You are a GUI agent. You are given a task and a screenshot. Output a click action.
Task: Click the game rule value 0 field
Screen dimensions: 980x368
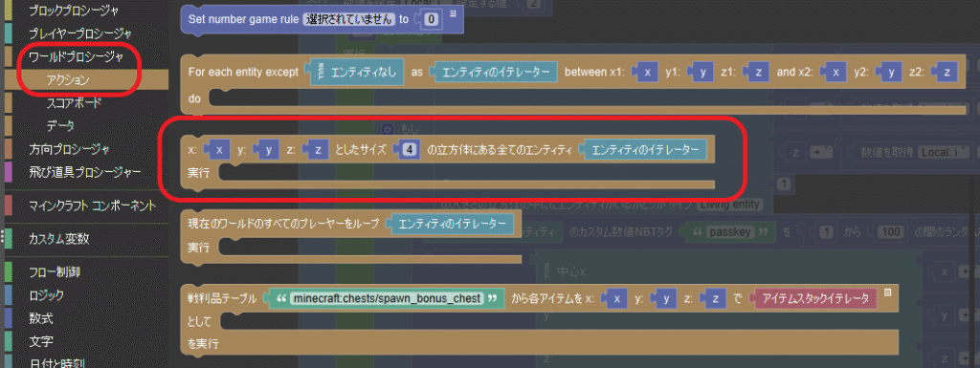432,20
